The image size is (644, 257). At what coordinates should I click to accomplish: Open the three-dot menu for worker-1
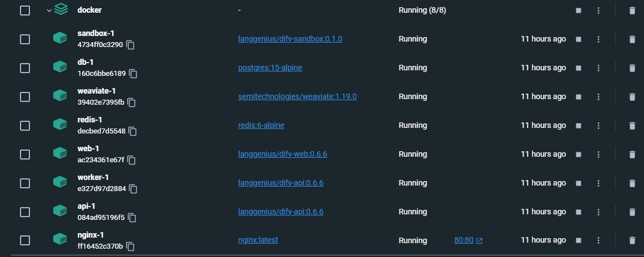point(599,183)
